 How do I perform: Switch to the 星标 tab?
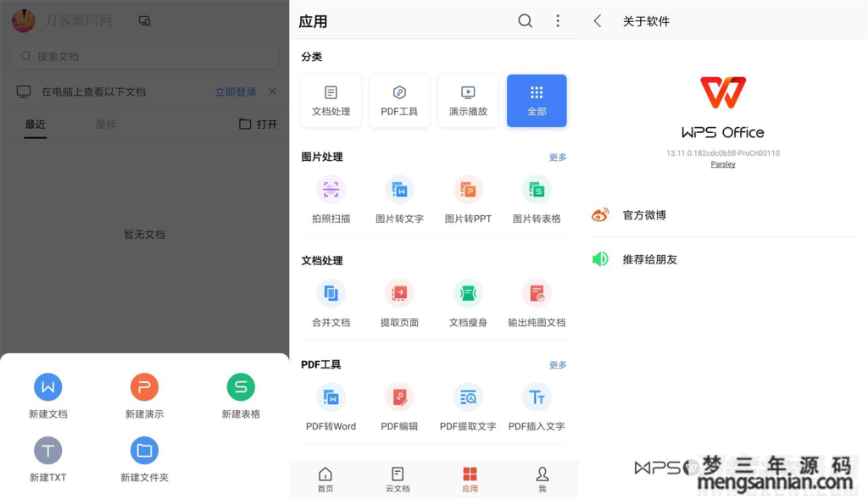[106, 125]
